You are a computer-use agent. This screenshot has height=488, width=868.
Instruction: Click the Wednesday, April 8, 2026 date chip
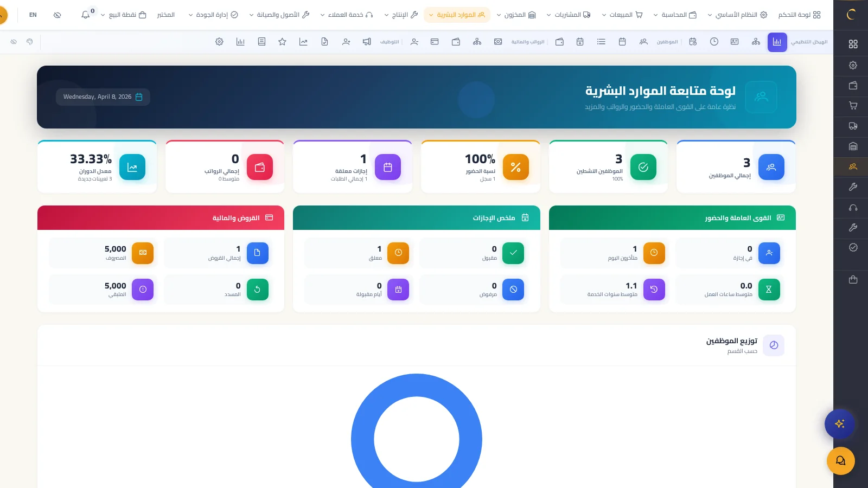tap(103, 97)
